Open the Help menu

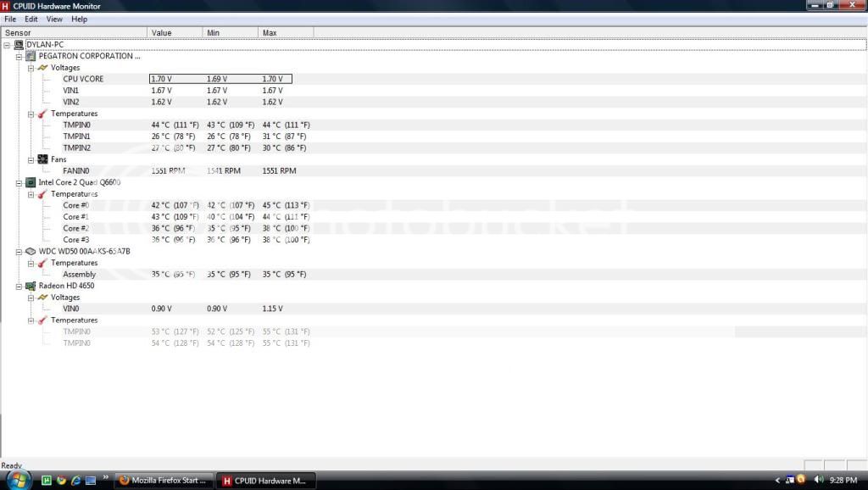coord(79,19)
